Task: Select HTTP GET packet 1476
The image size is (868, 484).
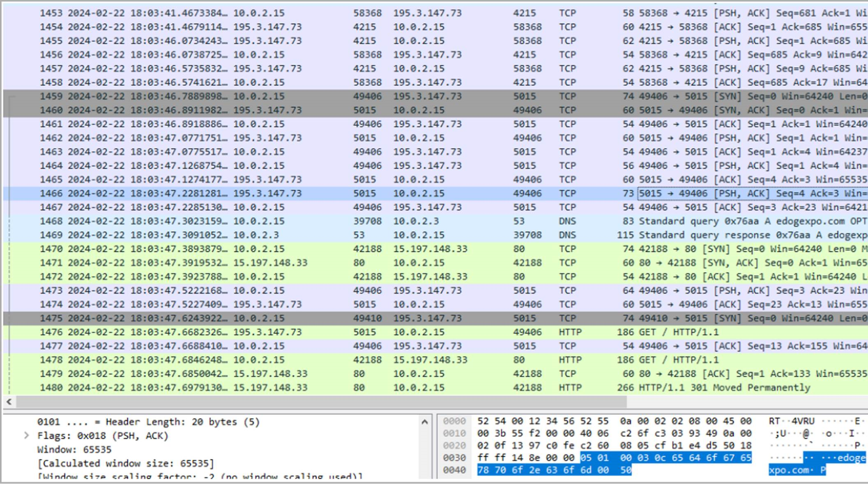Action: click(435, 332)
